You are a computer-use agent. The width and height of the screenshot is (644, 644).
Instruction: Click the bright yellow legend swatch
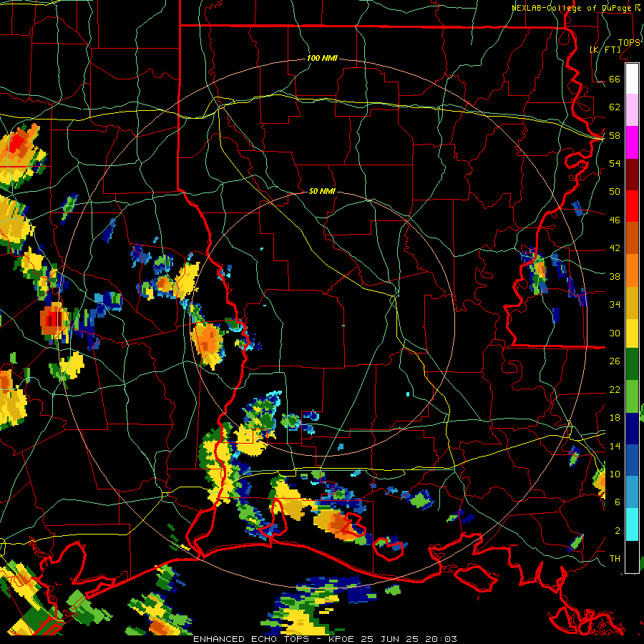tap(632, 333)
